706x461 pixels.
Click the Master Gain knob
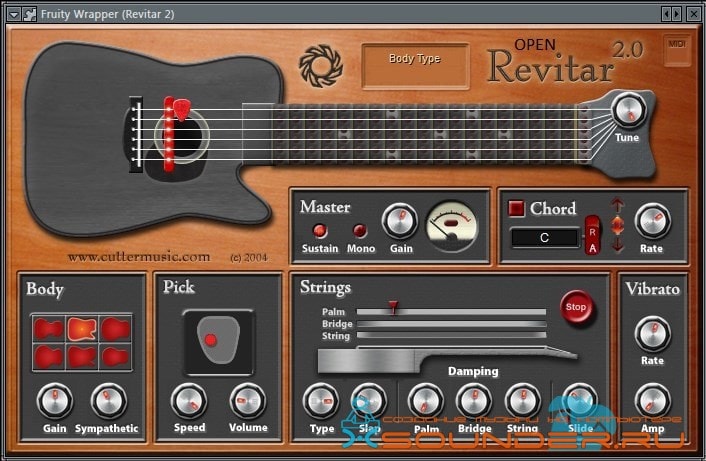(x=400, y=221)
